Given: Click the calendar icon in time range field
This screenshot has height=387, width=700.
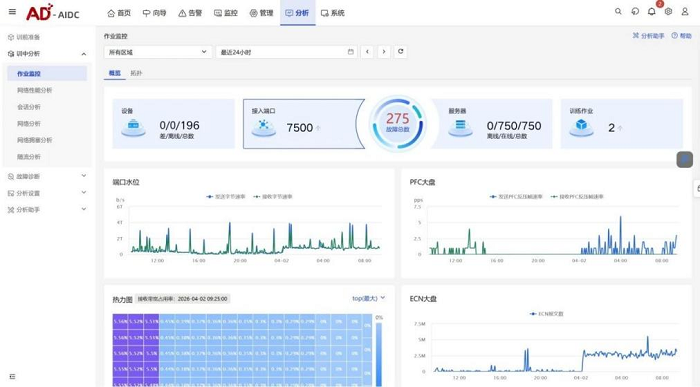Looking at the screenshot, I should [x=350, y=52].
